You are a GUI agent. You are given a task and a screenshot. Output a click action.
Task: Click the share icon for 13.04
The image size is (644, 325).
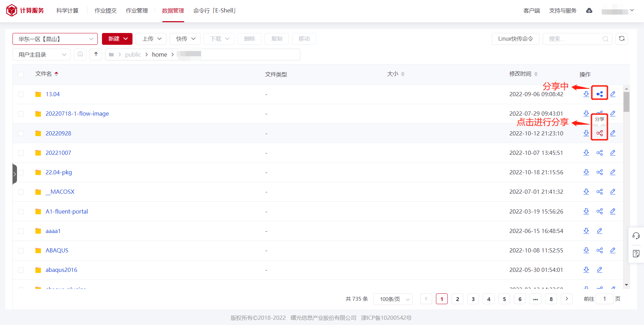(x=600, y=94)
